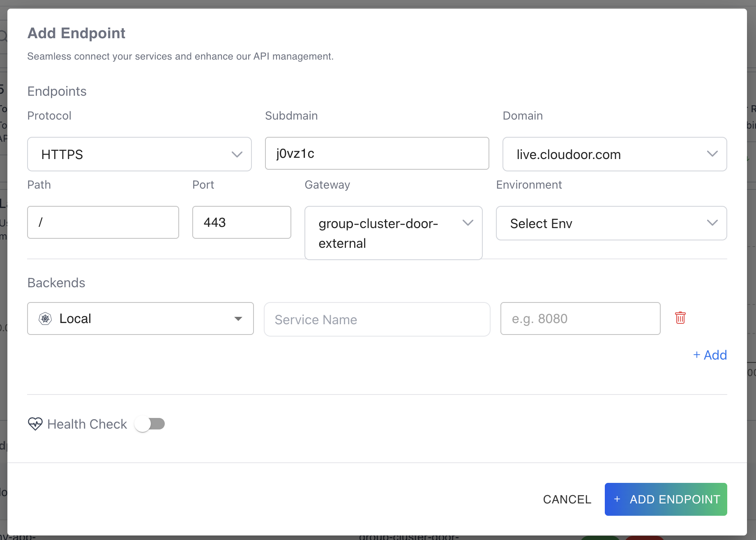Click the backend port field e.g. 8080
756x540 pixels.
click(x=580, y=318)
